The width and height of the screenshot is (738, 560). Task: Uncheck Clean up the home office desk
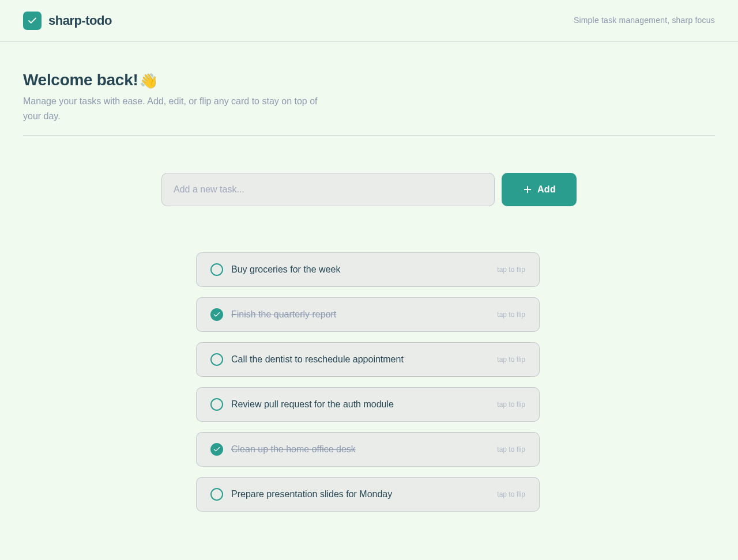(217, 449)
